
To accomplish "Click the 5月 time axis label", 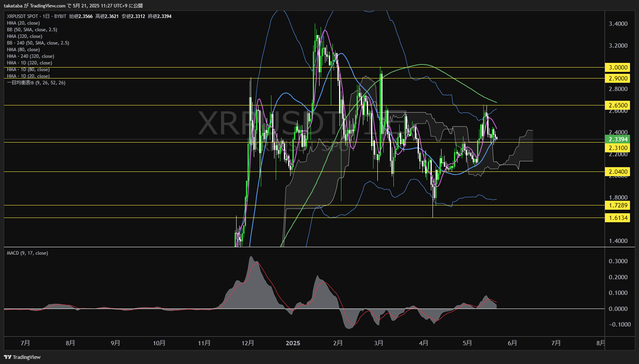I will click(467, 343).
